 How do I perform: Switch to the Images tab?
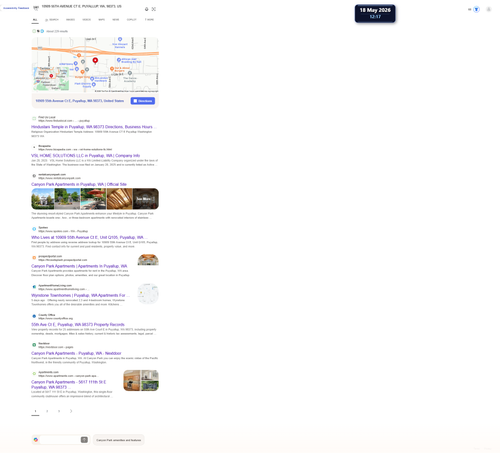(70, 20)
